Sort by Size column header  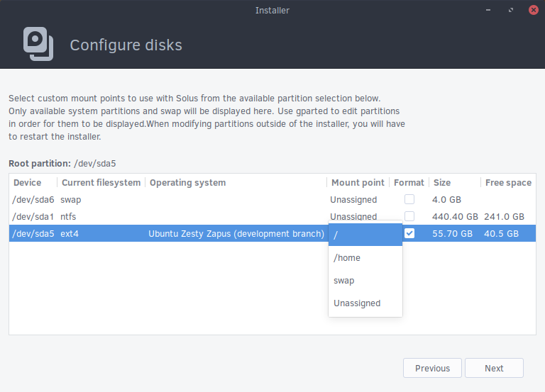(455, 183)
